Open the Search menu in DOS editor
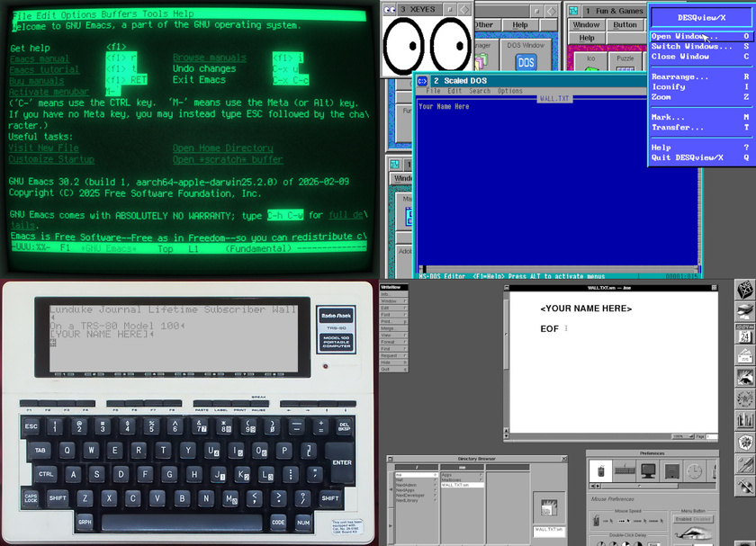 pos(479,91)
